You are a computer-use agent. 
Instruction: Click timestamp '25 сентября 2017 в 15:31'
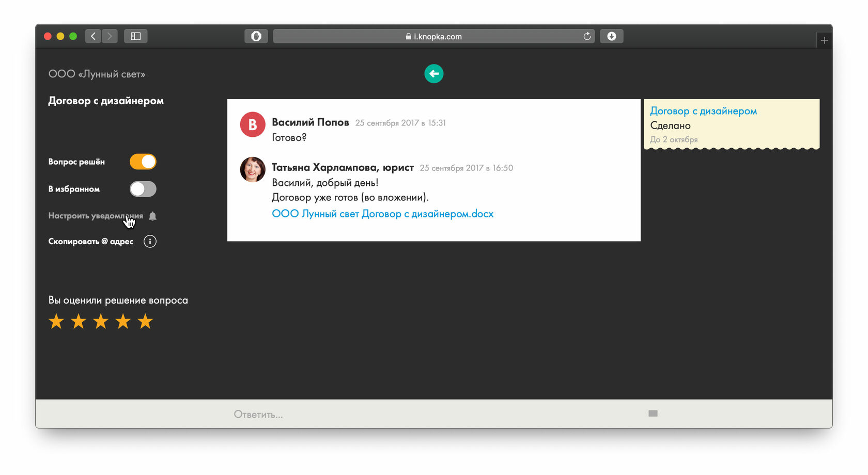pos(400,123)
